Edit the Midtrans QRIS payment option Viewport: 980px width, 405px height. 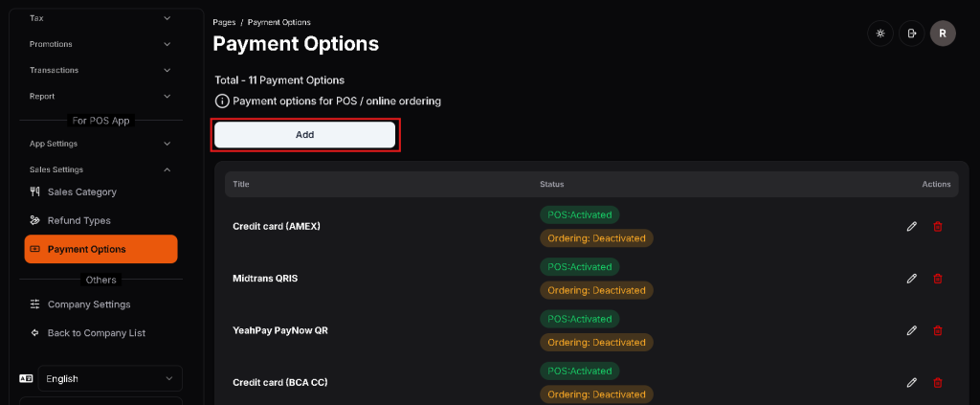pyautogui.click(x=911, y=279)
